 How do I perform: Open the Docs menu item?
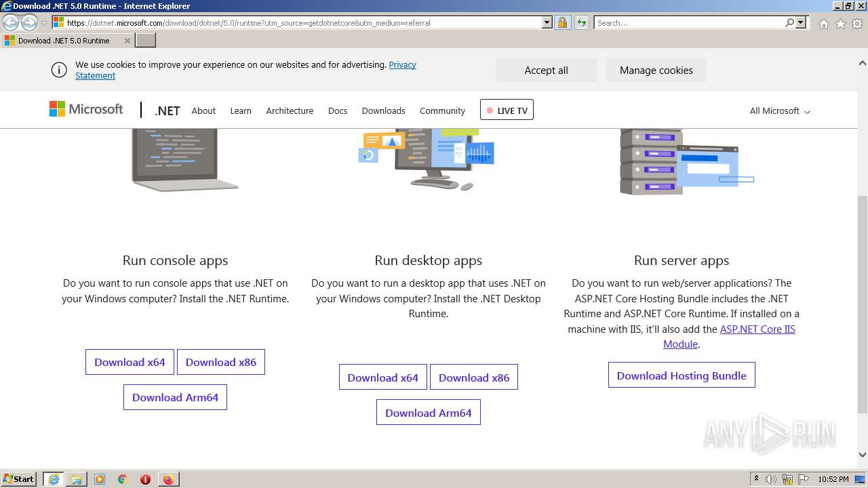click(x=338, y=110)
